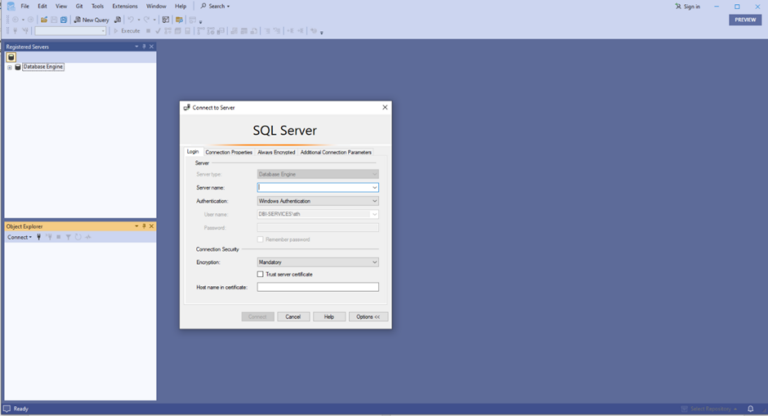Click the Database Engine icon in Registered Servers toolbar
The height and width of the screenshot is (416, 768).
pos(11,57)
